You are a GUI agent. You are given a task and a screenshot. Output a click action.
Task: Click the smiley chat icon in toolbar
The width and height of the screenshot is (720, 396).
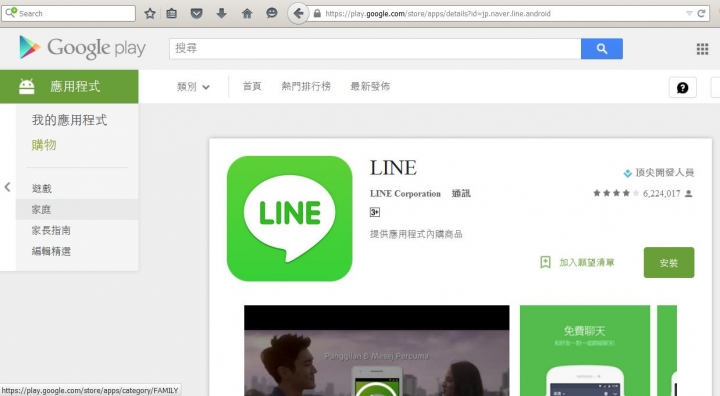[x=272, y=13]
